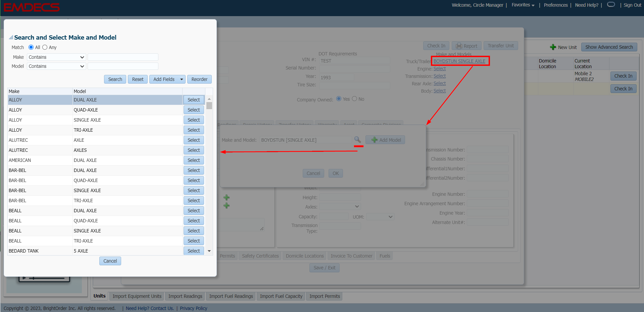Click the printer Report icon
Image resolution: width=644 pixels, height=312 pixels.
(x=459, y=46)
